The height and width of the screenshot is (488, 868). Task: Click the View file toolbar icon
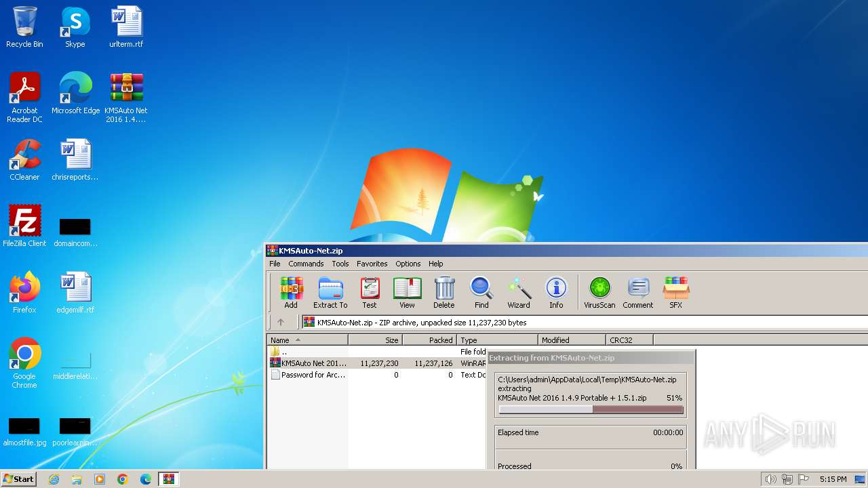407,292
